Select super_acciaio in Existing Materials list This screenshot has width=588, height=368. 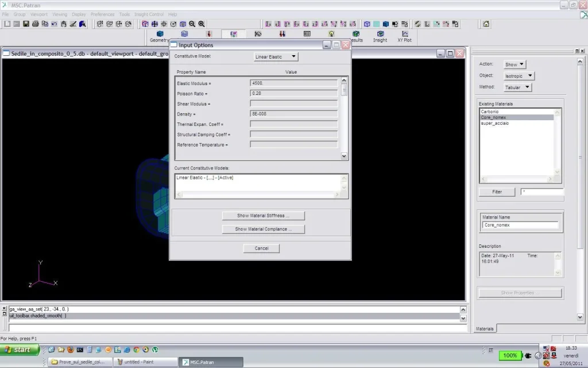517,123
